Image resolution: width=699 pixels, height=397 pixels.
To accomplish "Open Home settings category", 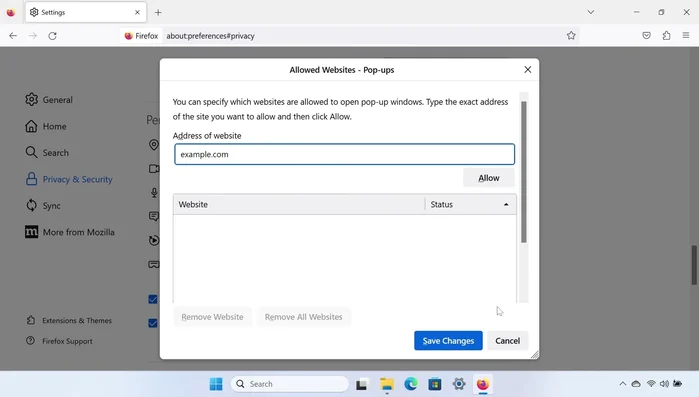I will click(46, 126).
